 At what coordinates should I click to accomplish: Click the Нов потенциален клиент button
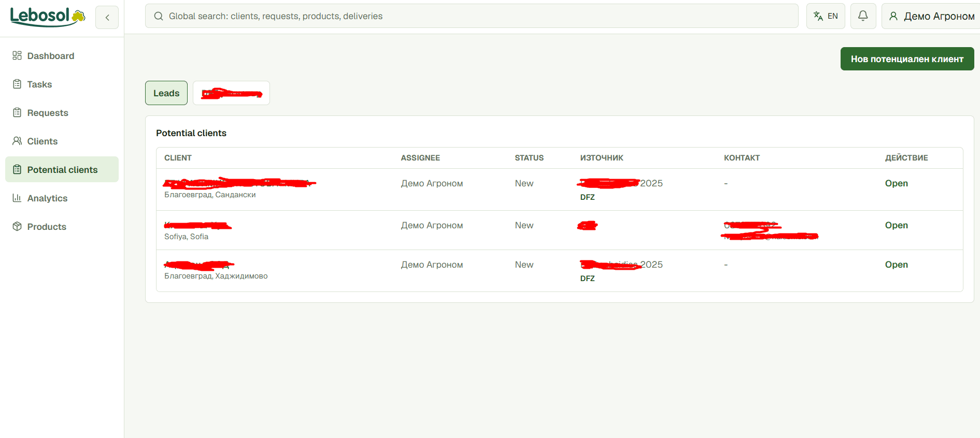(907, 59)
